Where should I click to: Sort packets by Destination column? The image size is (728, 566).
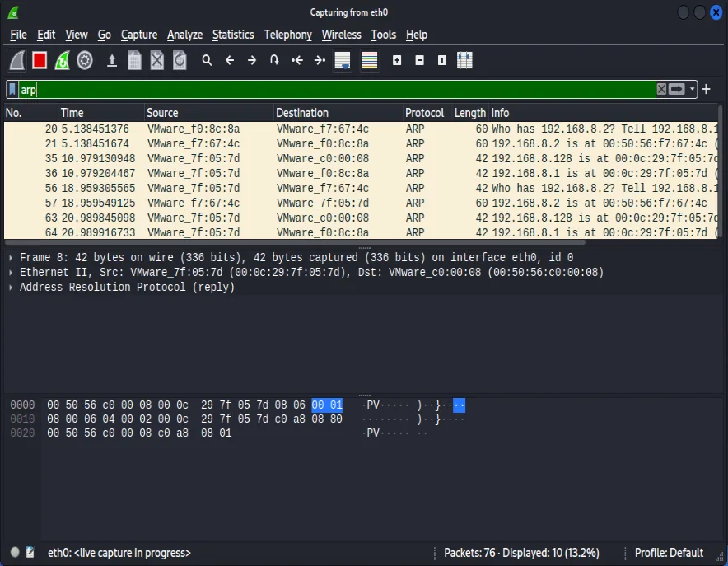pos(338,113)
